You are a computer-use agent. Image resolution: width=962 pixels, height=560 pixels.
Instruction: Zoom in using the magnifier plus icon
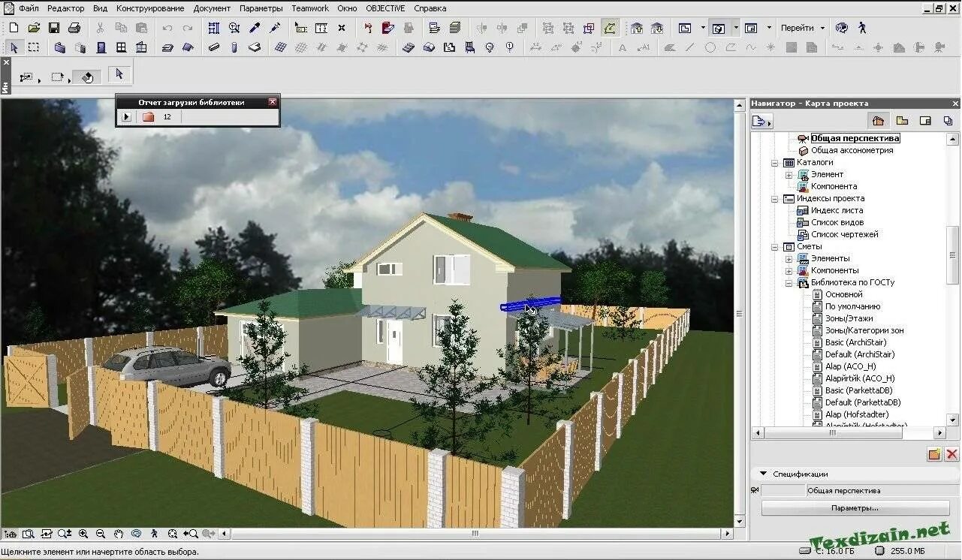83,534
